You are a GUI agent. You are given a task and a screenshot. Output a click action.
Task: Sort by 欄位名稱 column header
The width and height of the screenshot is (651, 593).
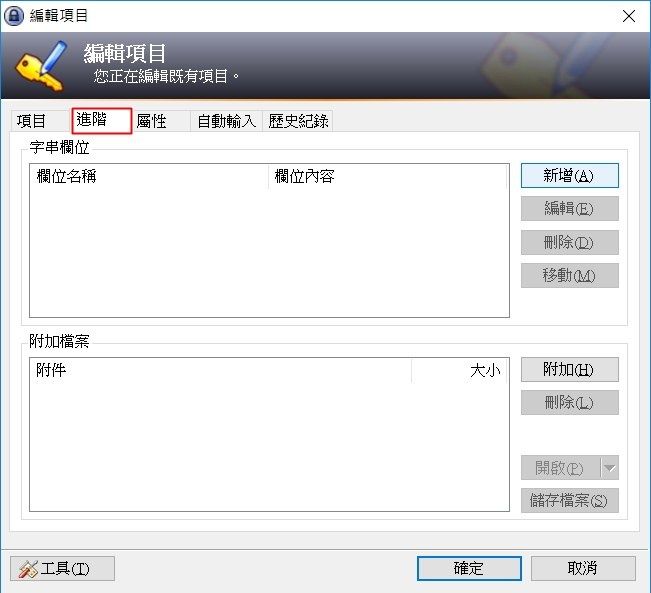coord(149,176)
